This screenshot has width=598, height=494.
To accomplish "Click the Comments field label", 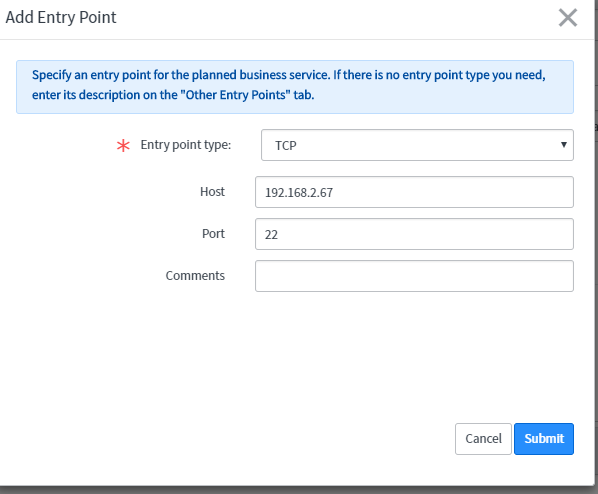I will [195, 275].
